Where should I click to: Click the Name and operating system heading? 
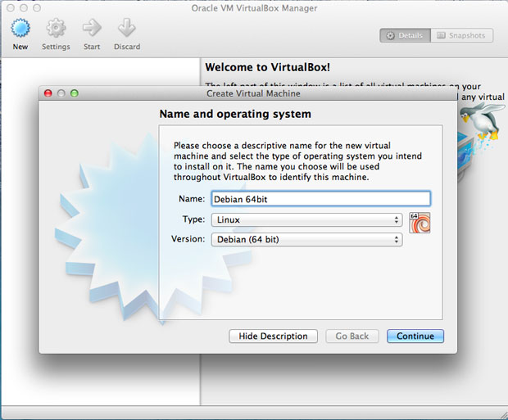(235, 114)
